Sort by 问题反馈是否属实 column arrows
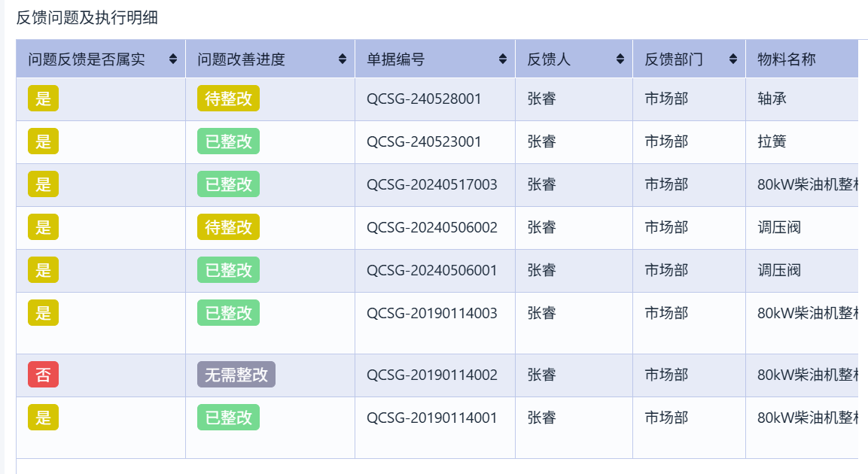868x474 pixels. [x=173, y=59]
